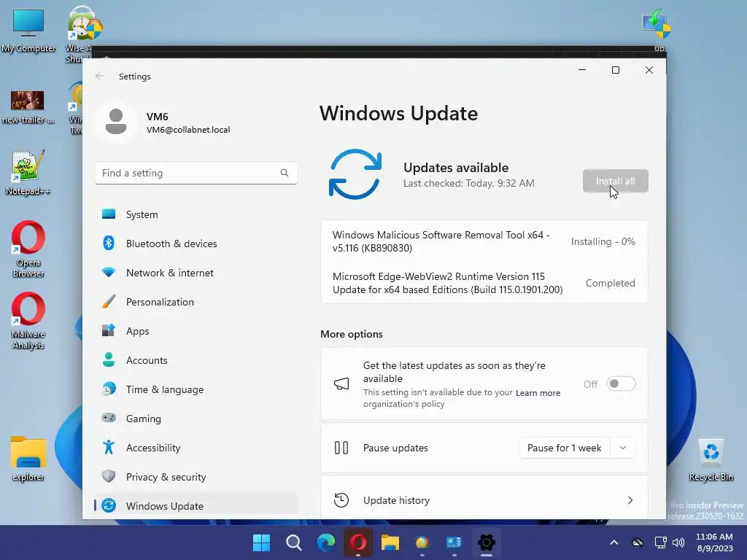747x560 pixels.
Task: Click the Time & language globe icon
Action: (x=109, y=389)
